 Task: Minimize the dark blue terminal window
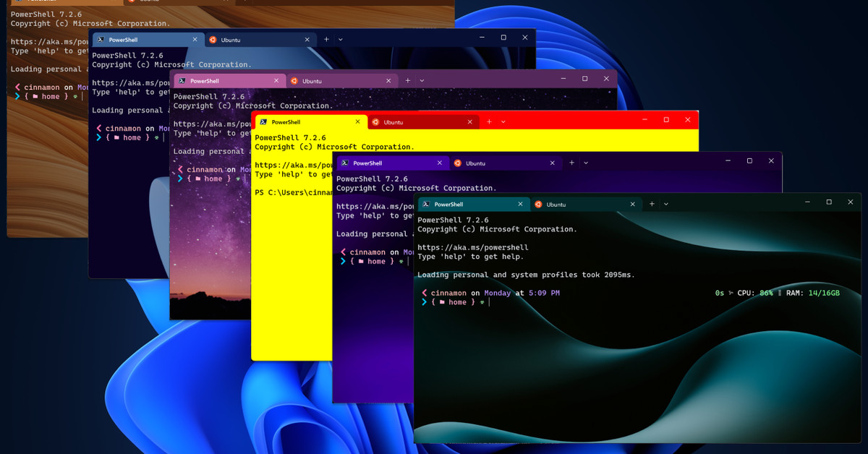click(x=482, y=37)
